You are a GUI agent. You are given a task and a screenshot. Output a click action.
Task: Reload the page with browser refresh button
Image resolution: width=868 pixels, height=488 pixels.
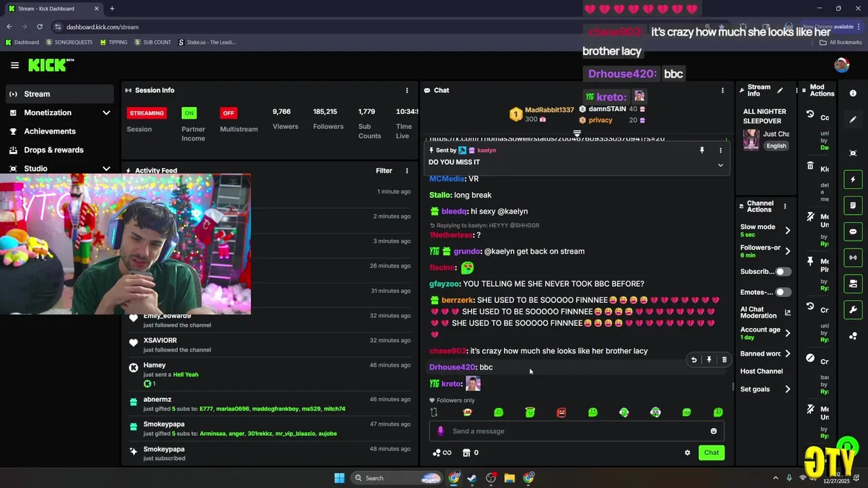[x=39, y=26]
